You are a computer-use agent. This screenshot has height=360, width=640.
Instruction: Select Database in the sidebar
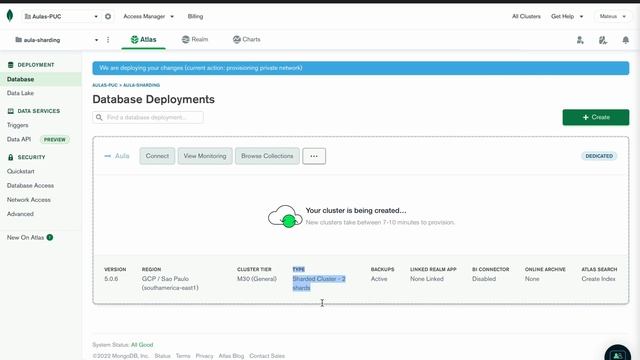40,79
